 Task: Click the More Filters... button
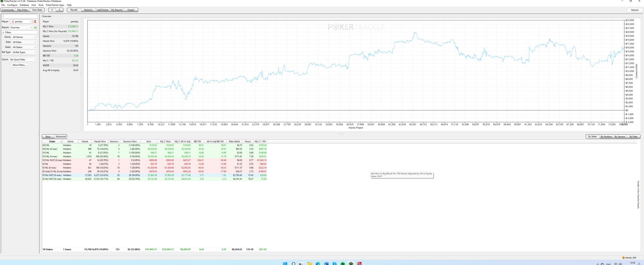pos(19,65)
